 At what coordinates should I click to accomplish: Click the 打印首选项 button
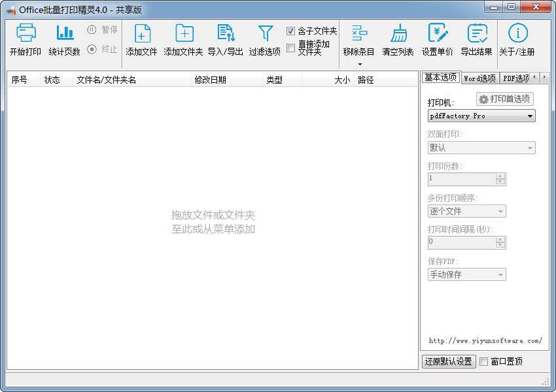(x=505, y=99)
